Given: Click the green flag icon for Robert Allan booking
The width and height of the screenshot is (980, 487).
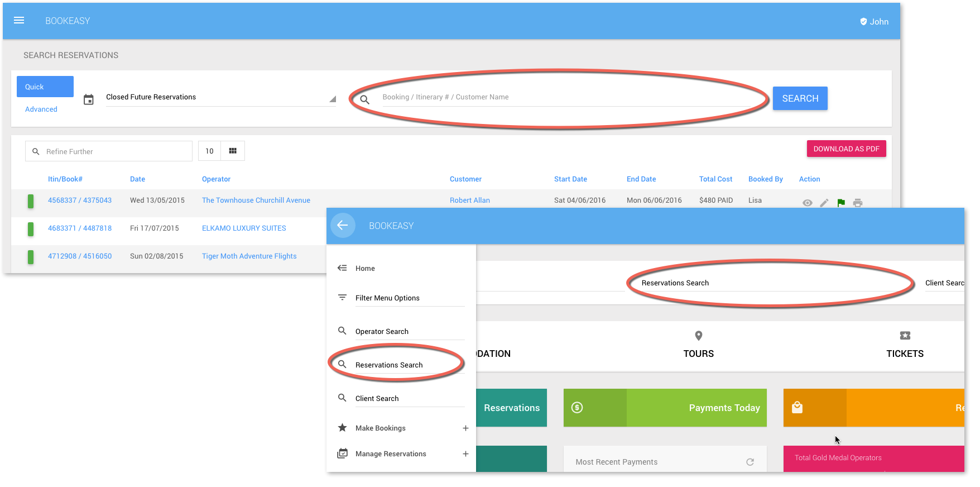Looking at the screenshot, I should [x=841, y=203].
